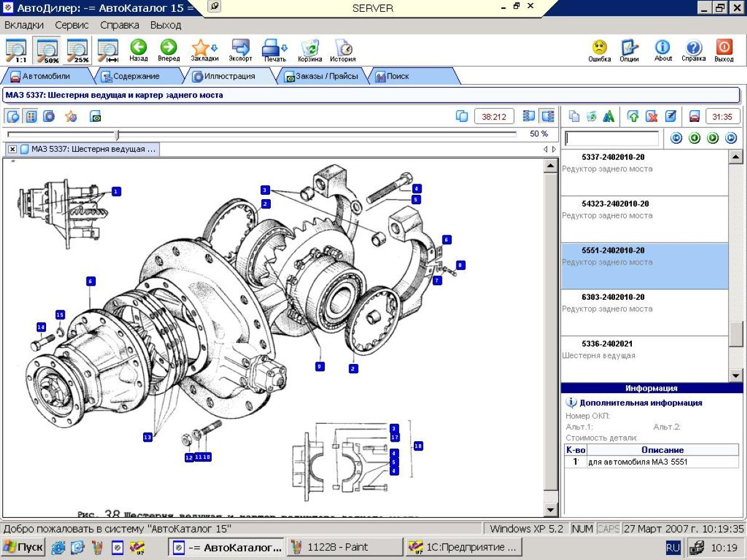747x560 pixels.
Task: Close the МАЗ 5337 illustration document tab
Action: tap(12, 149)
